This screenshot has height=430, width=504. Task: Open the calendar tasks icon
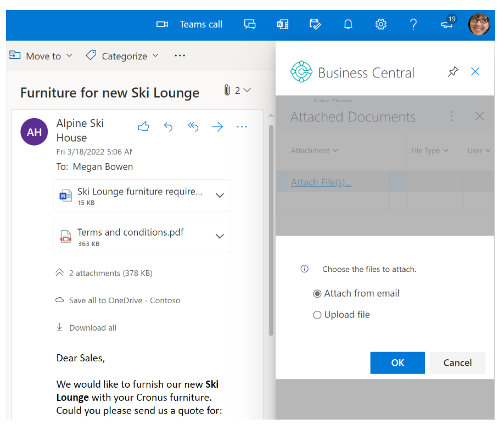(x=315, y=25)
